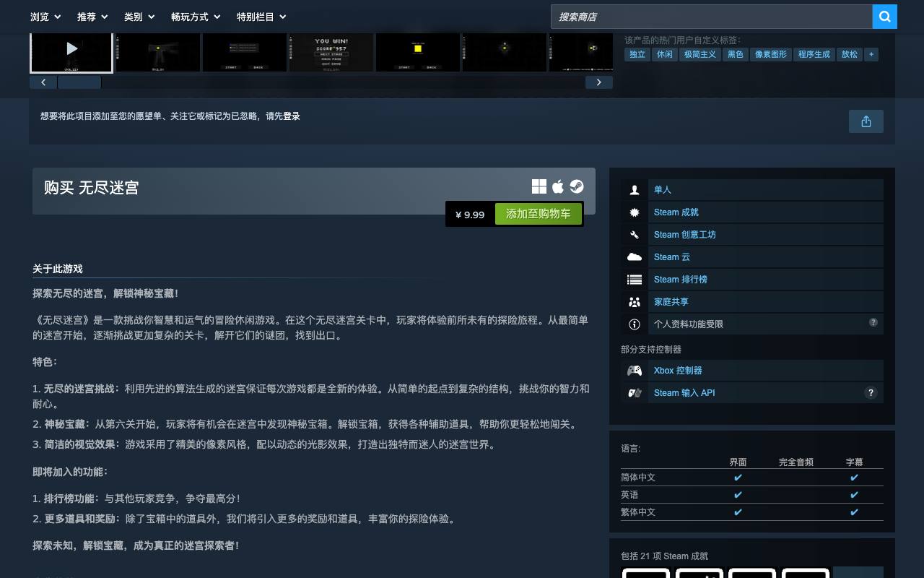This screenshot has height=578, width=924.
Task: Click the 购买 无尽迷宫 title
Action: [x=91, y=188]
